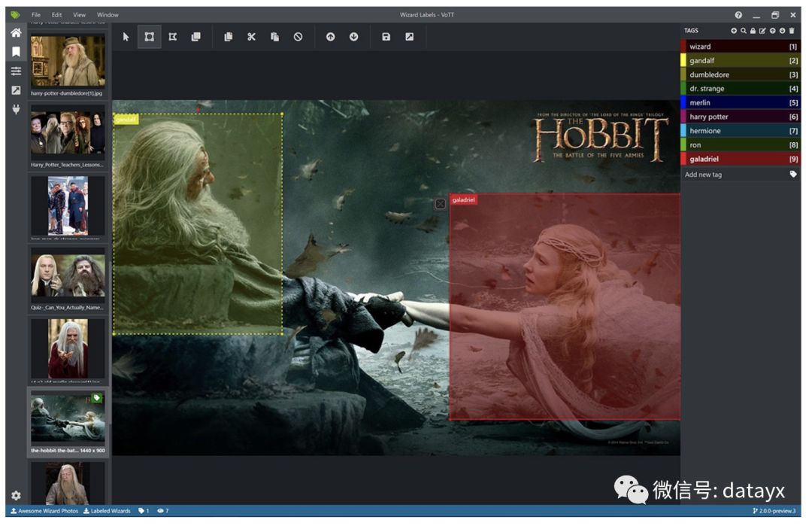Select the Draw Rectangle tool
This screenshot has width=812, height=529.
tap(149, 36)
